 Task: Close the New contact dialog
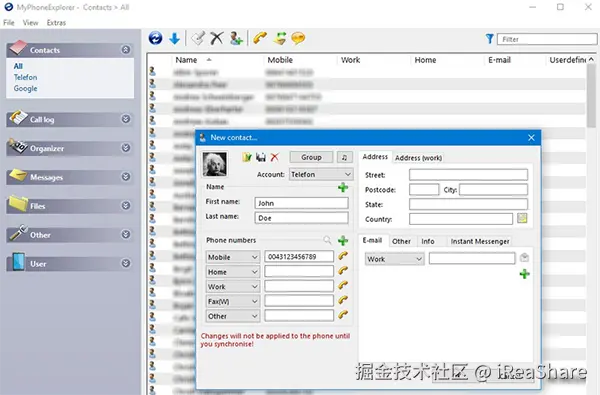point(531,137)
